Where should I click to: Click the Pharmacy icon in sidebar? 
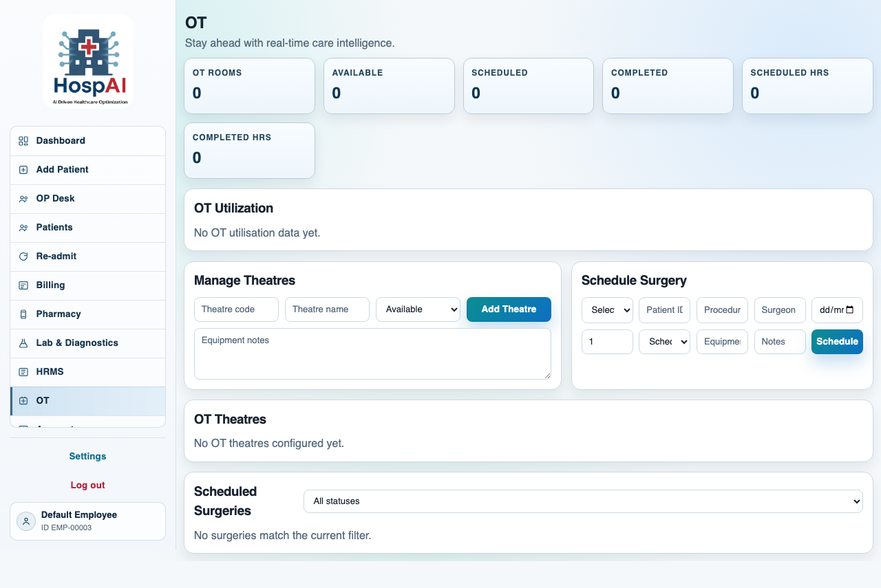pyautogui.click(x=23, y=314)
